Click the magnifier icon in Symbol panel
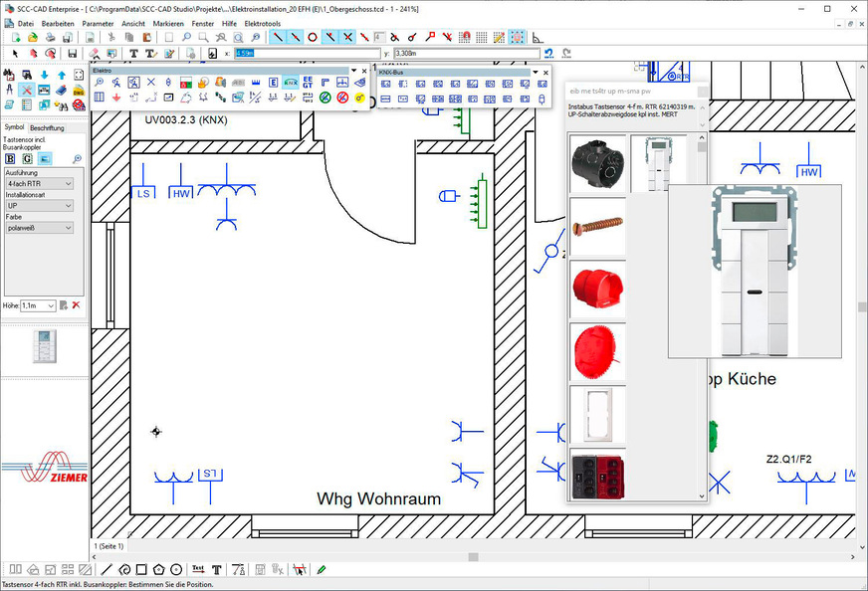This screenshot has width=868, height=591. point(78,158)
